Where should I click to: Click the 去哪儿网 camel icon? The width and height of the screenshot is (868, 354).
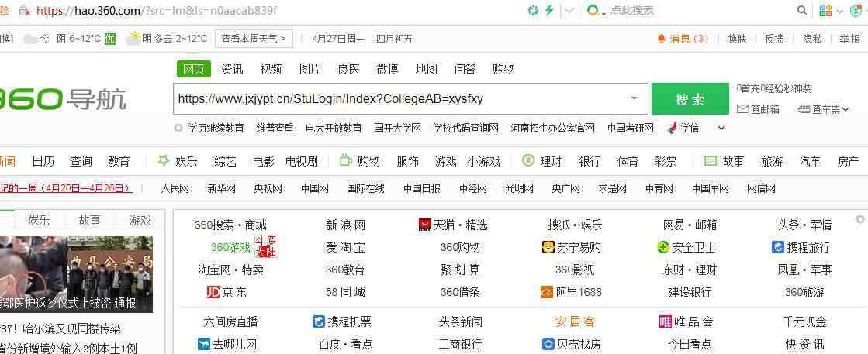coord(204,344)
